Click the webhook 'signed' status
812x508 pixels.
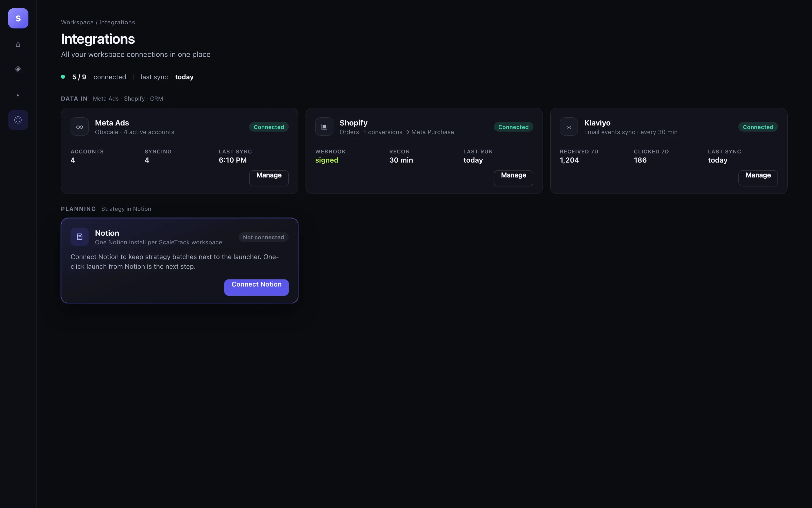pos(327,160)
